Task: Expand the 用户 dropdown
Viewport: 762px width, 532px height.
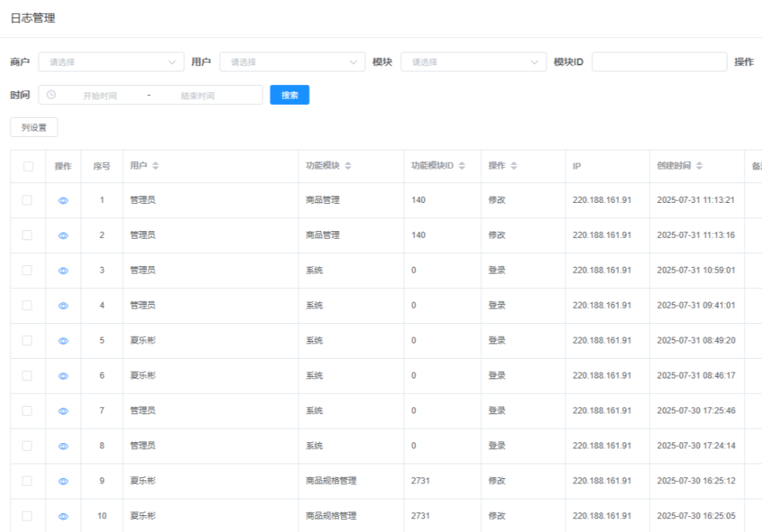Action: click(x=292, y=62)
